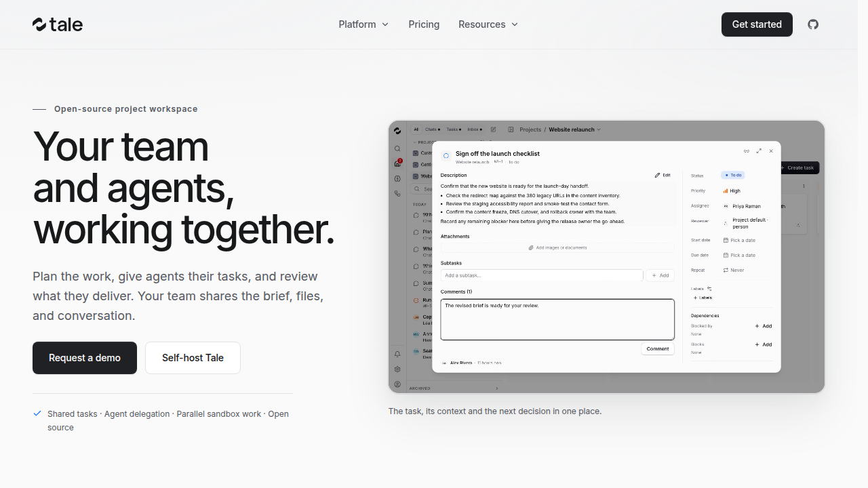
Task: Expand the task dialog to full screen
Action: 759,151
